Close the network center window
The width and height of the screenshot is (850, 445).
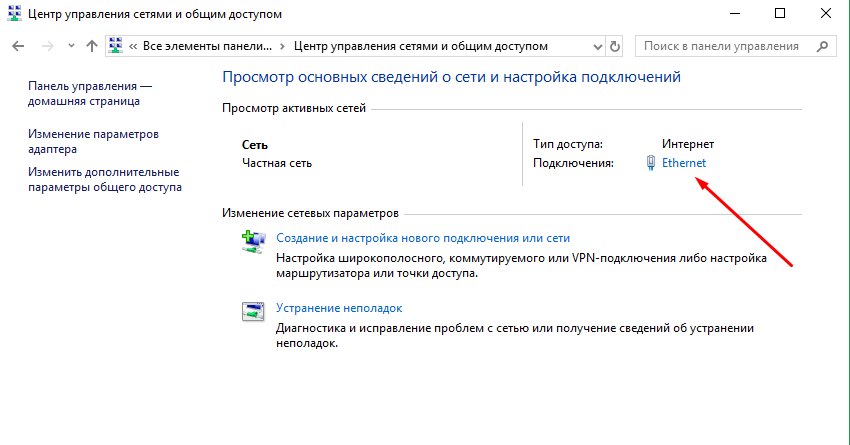coord(826,14)
